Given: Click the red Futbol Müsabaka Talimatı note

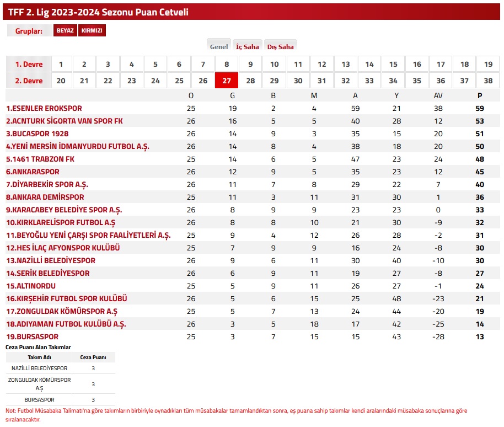Looking at the screenshot, I should coord(236,415).
